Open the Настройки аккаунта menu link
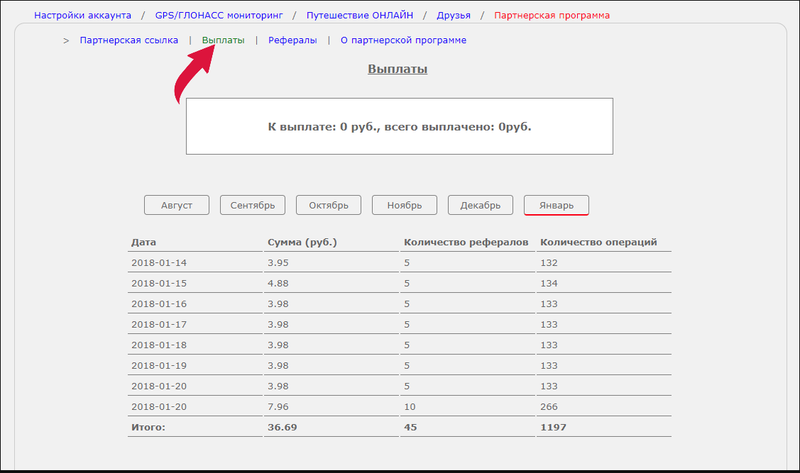The height and width of the screenshot is (473, 800). tap(83, 16)
